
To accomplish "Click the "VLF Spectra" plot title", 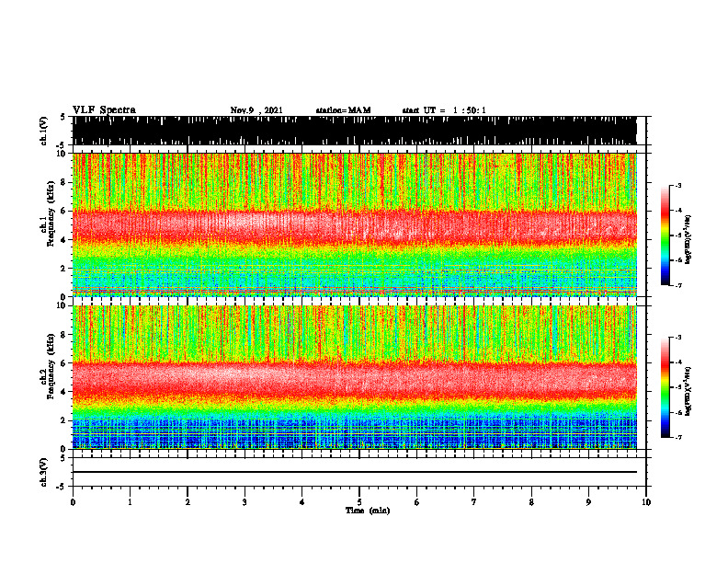I will pyautogui.click(x=104, y=110).
